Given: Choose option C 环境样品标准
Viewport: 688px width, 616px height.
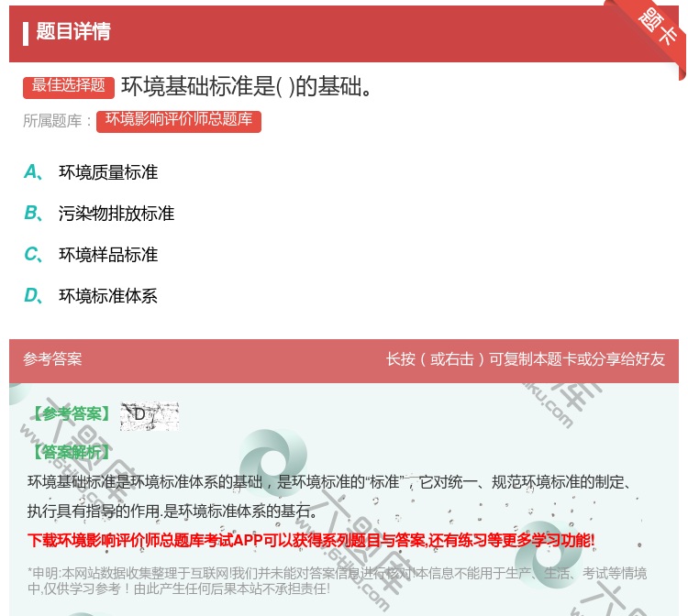Looking at the screenshot, I should pos(91,254).
